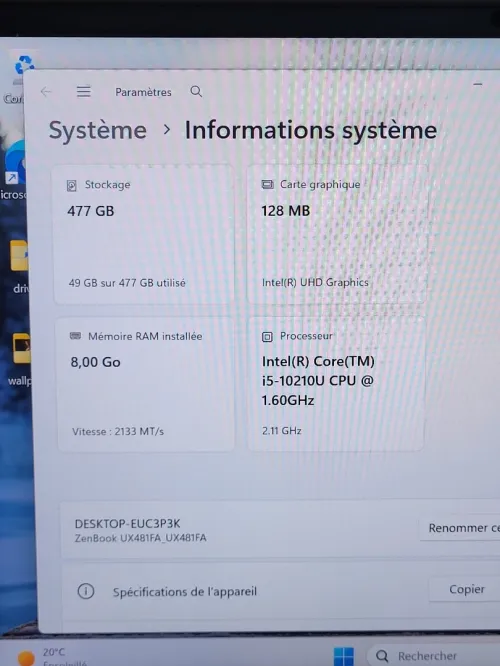Copy device specs with Copier button
Image resolution: width=500 pixels, height=666 pixels.
click(x=465, y=589)
